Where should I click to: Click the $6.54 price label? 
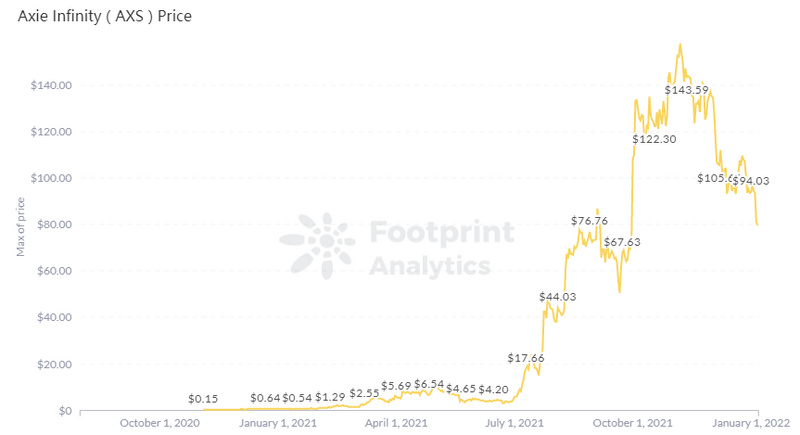point(429,384)
